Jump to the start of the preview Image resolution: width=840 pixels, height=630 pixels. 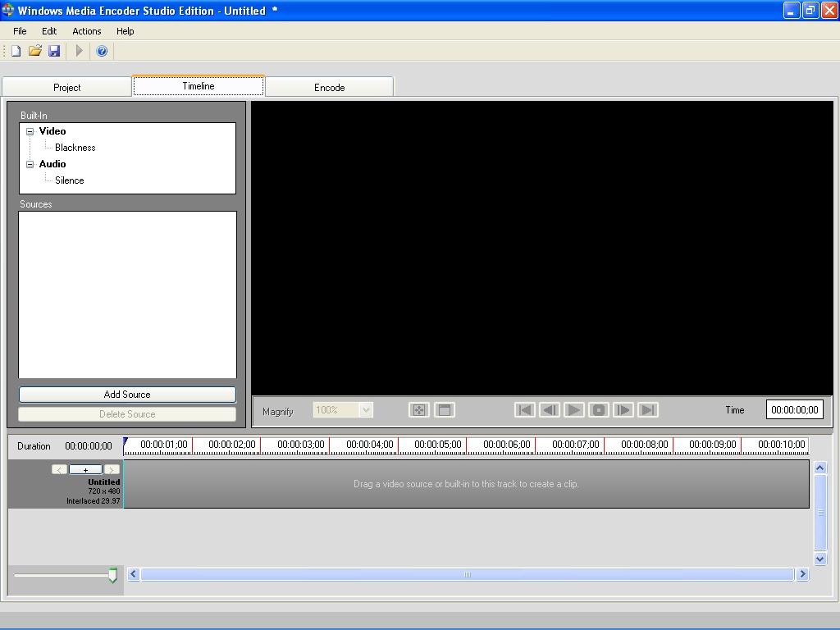[x=524, y=410]
